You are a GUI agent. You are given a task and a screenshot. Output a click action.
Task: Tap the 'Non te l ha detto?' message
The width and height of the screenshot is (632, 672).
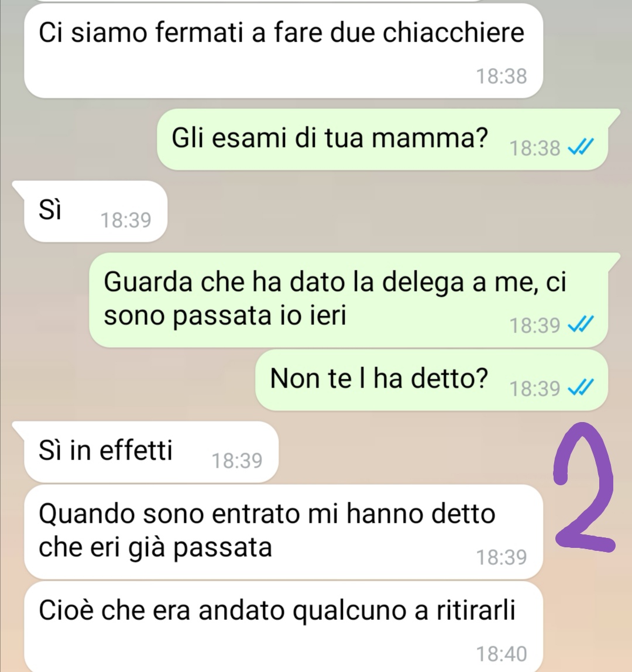pyautogui.click(x=431, y=380)
